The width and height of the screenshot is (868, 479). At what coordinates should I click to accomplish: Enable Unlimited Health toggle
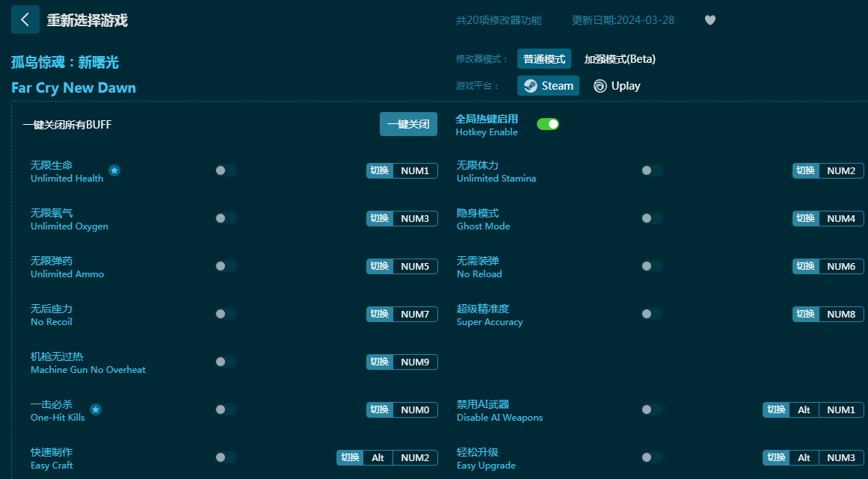226,170
